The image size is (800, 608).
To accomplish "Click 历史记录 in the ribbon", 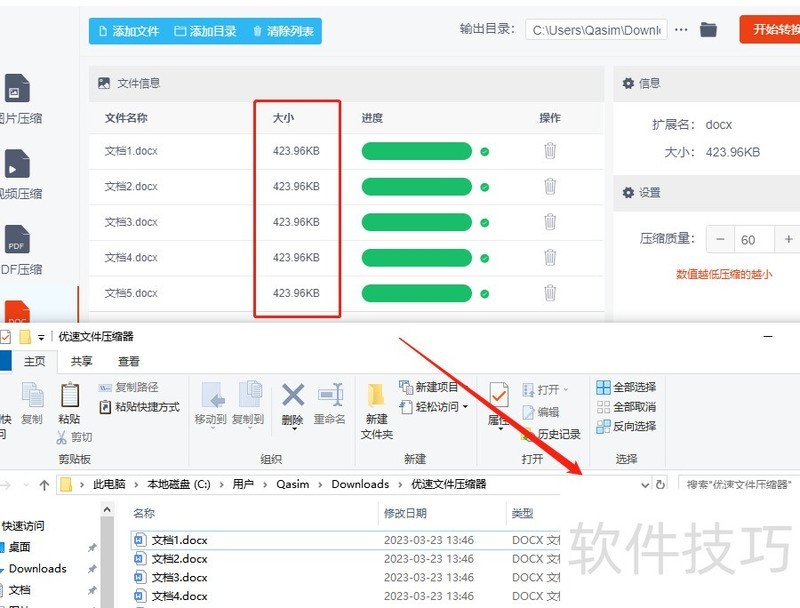I will [551, 434].
